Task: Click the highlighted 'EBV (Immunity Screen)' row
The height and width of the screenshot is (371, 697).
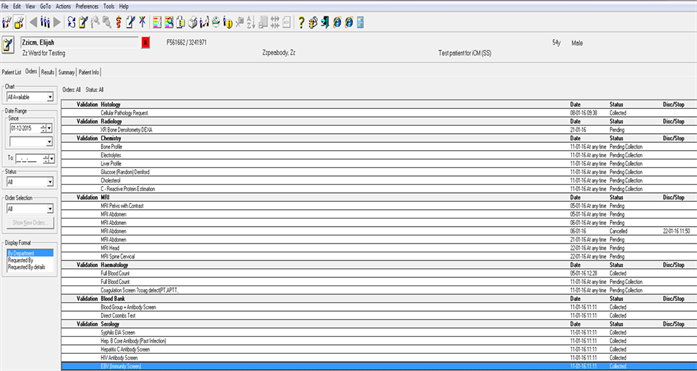Action: coord(379,366)
